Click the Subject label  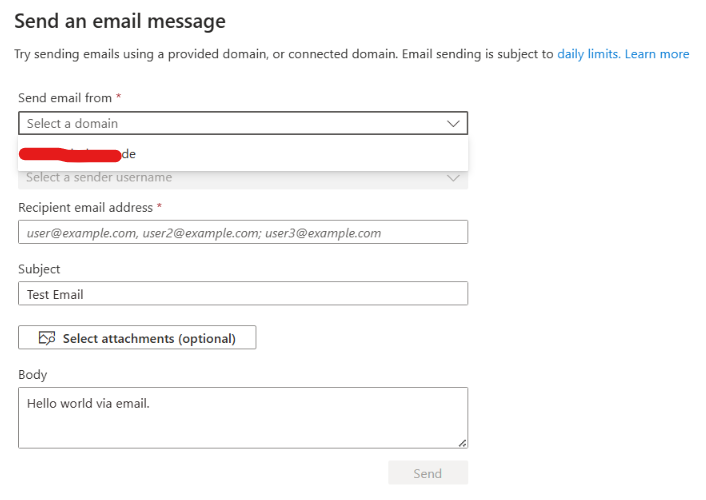[x=39, y=269]
